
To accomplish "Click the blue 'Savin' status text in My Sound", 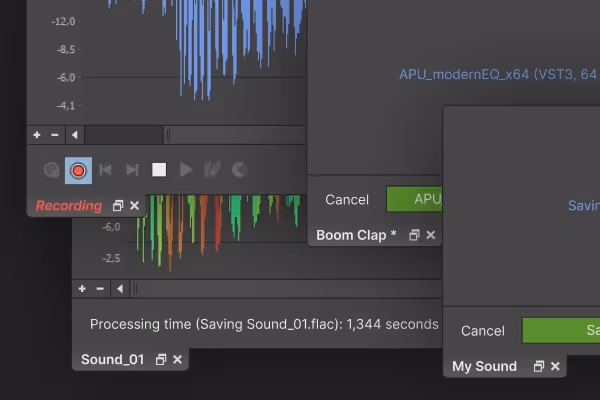I will 584,206.
